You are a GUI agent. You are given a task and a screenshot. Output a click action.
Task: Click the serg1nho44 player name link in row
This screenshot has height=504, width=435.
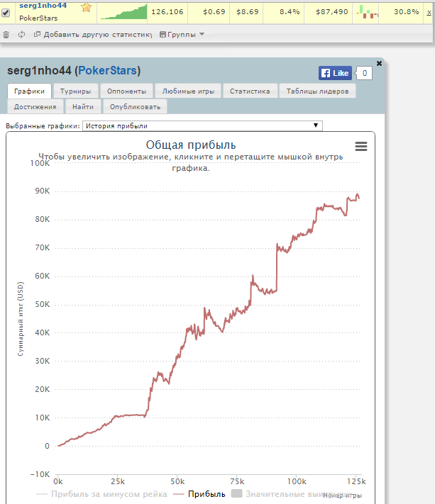pyautogui.click(x=43, y=6)
